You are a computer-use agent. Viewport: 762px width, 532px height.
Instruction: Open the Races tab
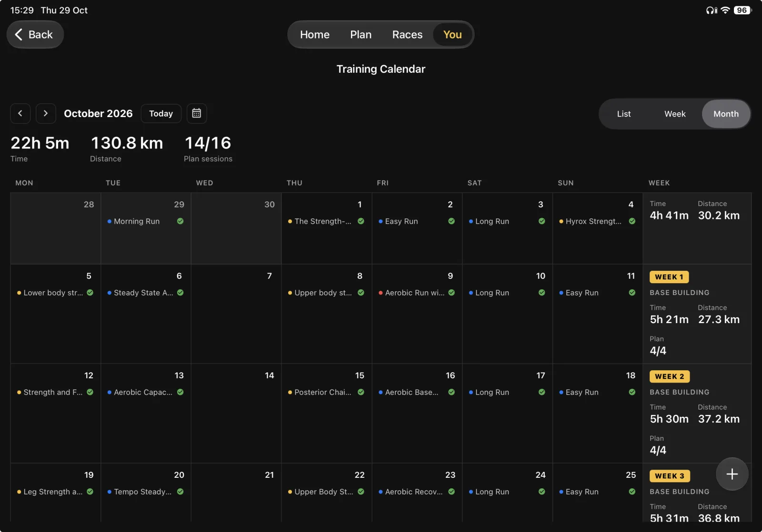[407, 35]
